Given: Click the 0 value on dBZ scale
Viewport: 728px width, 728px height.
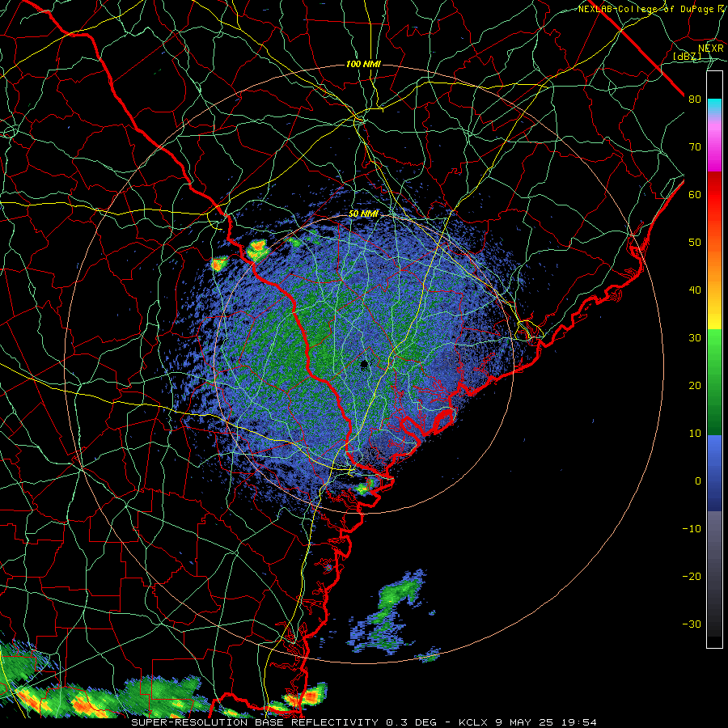Looking at the screenshot, I should [x=698, y=481].
